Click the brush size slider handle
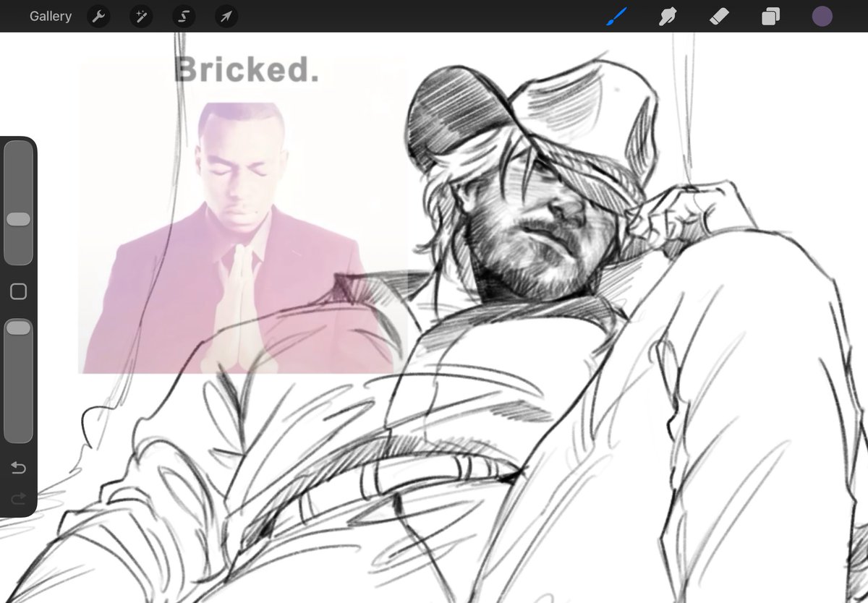868x603 pixels. click(18, 219)
